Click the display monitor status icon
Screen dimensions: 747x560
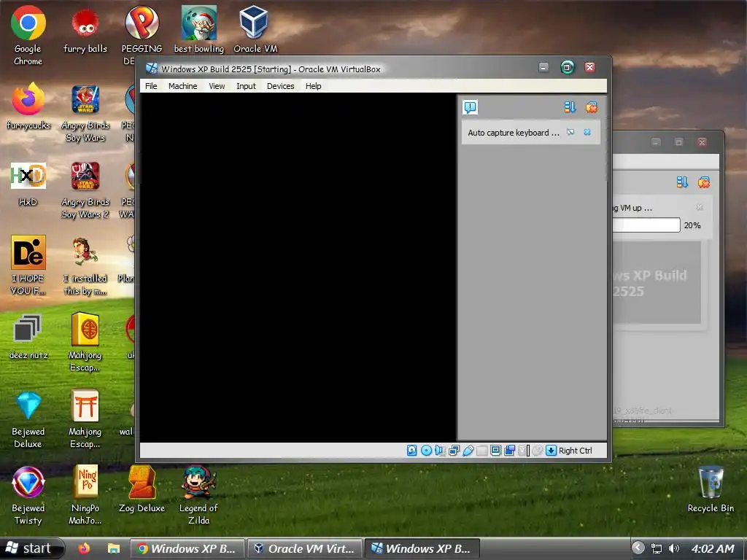[495, 450]
